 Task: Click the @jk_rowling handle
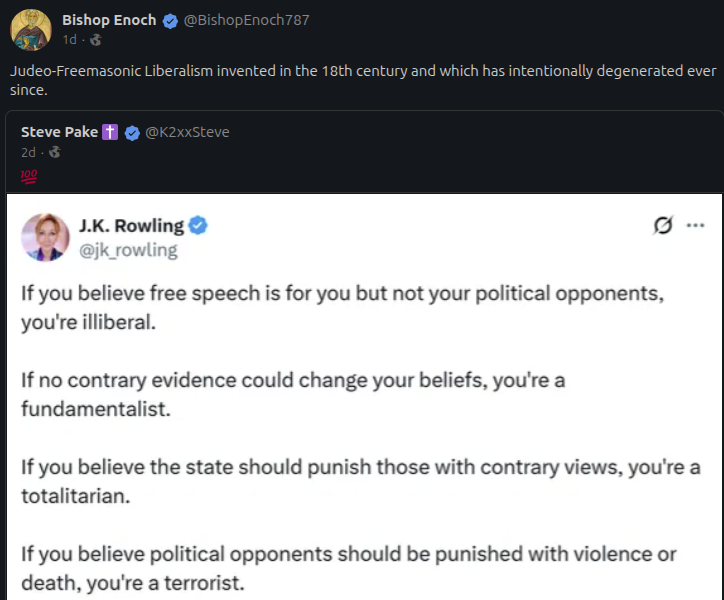(x=128, y=250)
